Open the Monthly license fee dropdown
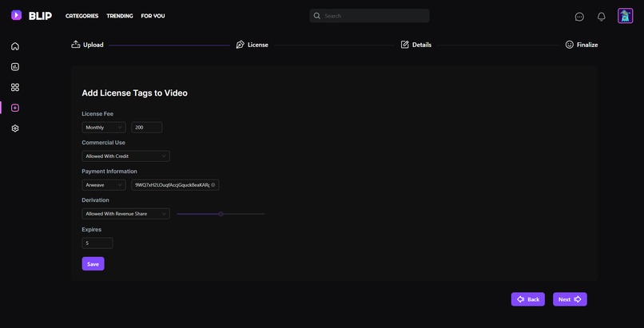644x328 pixels. 104,128
